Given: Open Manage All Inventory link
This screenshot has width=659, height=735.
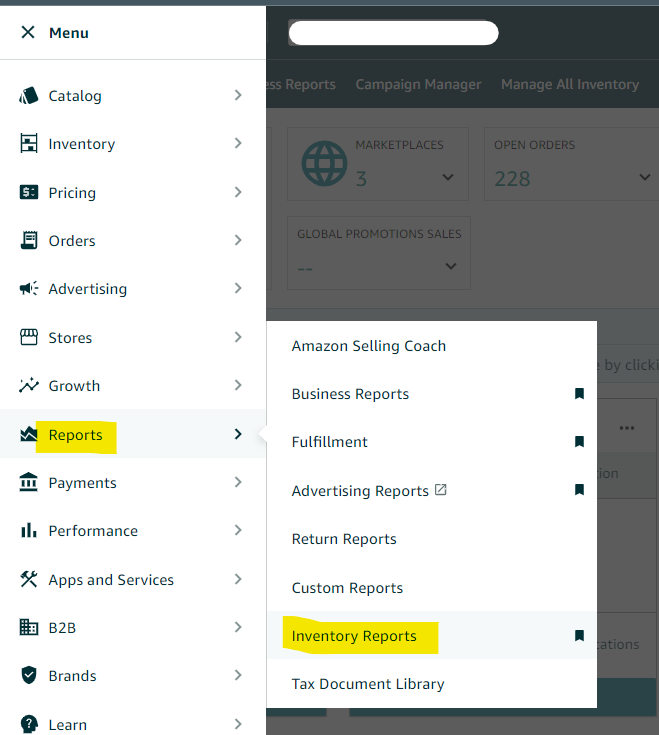Looking at the screenshot, I should (x=570, y=84).
